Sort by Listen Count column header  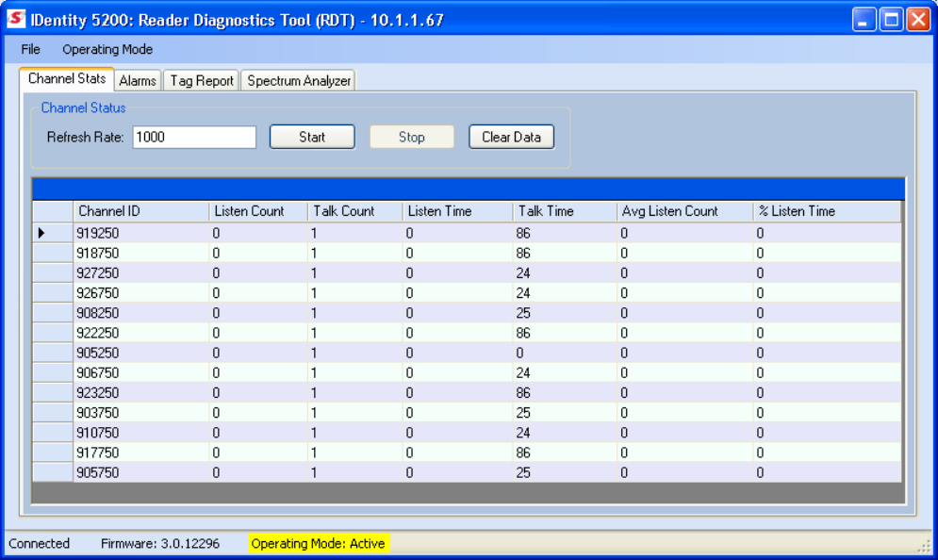click(258, 211)
